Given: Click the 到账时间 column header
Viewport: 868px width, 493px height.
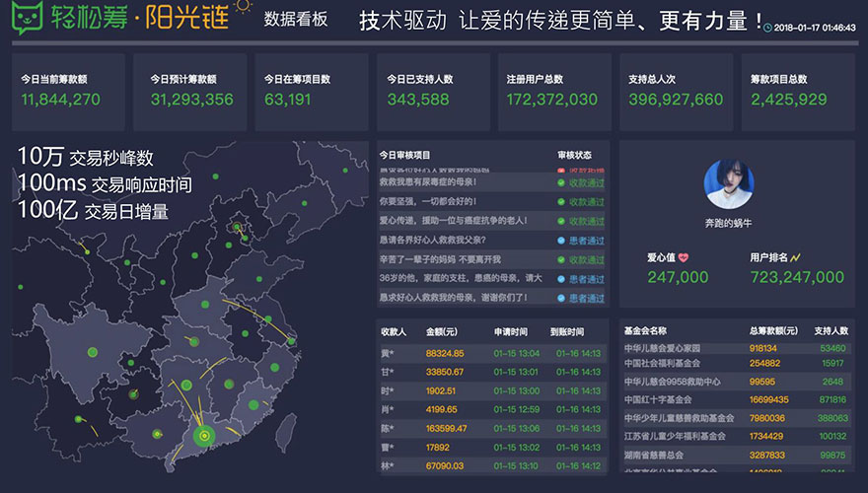Looking at the screenshot, I should [567, 332].
